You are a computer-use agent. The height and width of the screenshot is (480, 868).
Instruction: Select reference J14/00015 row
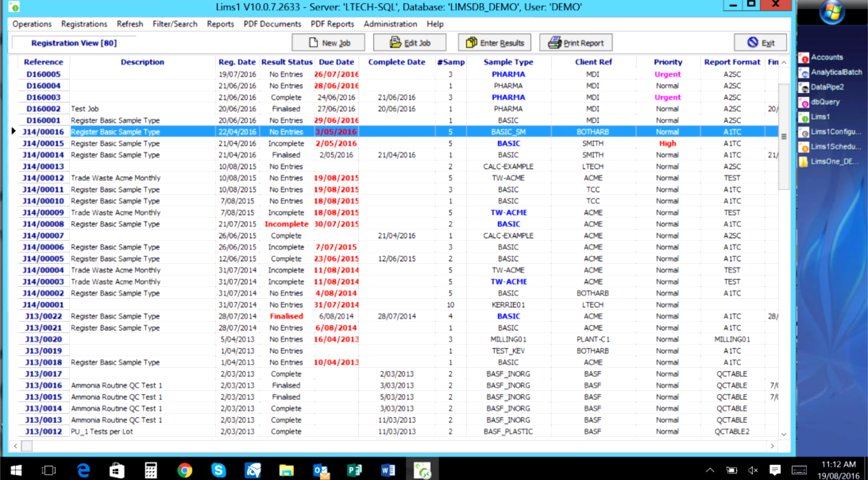click(398, 143)
